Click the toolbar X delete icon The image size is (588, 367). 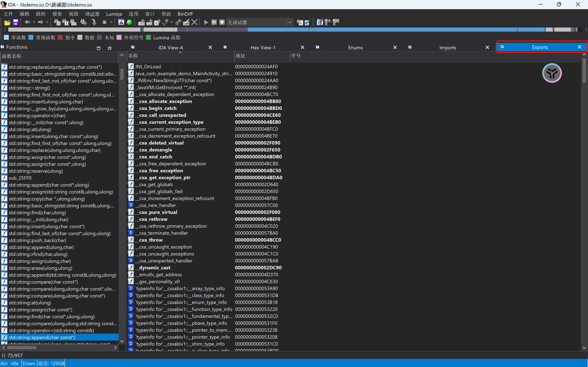pyautogui.click(x=194, y=22)
